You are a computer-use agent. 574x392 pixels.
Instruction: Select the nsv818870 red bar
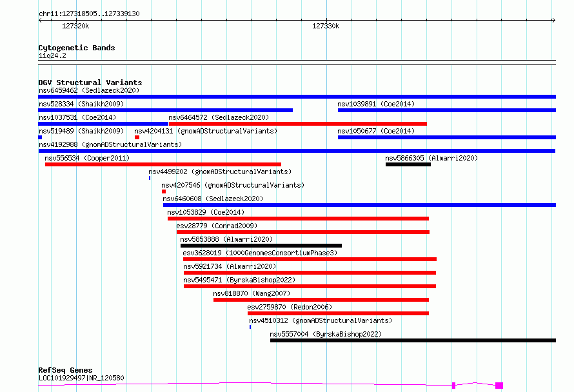(321, 300)
